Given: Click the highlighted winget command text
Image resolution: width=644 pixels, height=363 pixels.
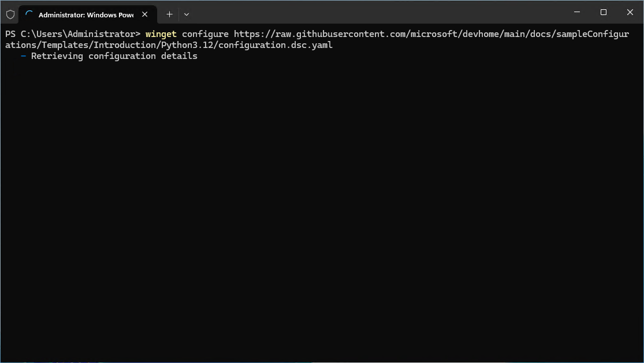Looking at the screenshot, I should click(161, 34).
